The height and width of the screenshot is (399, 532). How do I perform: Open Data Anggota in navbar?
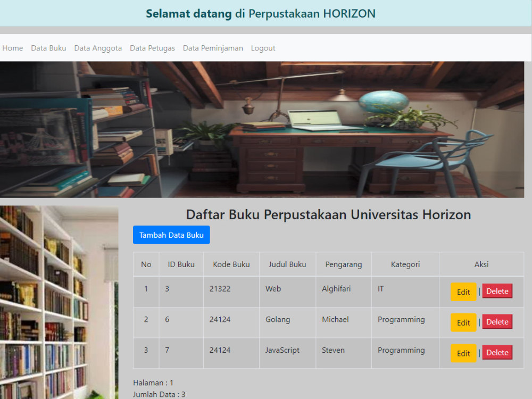point(98,48)
